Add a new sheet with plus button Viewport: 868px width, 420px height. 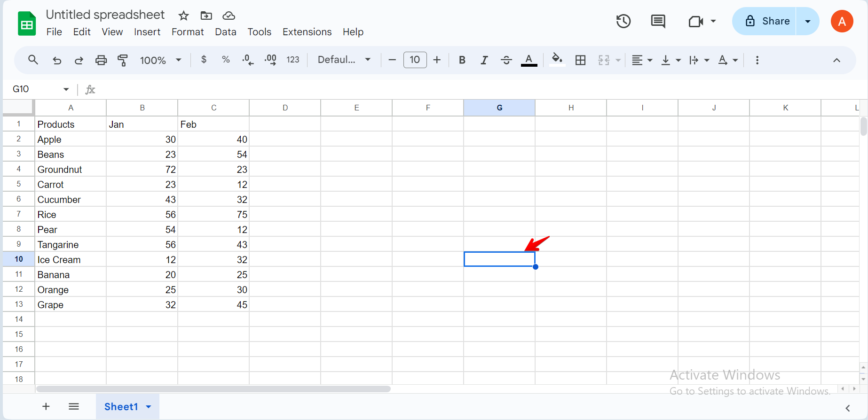tap(46, 407)
